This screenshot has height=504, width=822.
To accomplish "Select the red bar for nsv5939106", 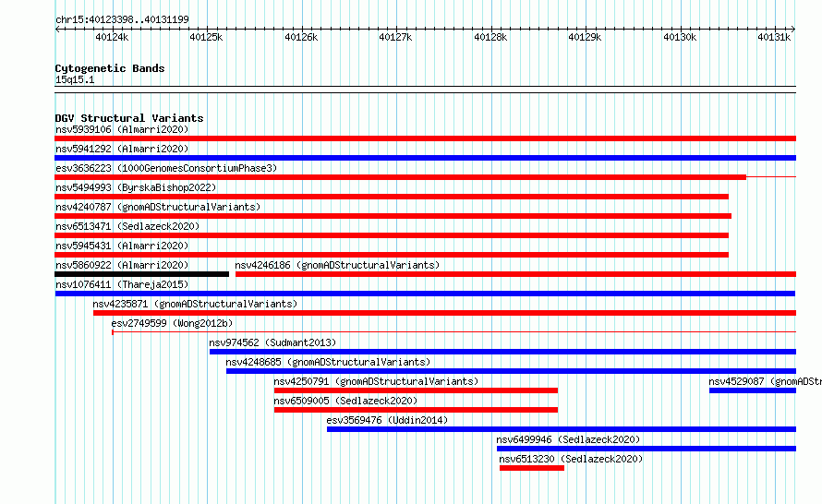I will (425, 138).
